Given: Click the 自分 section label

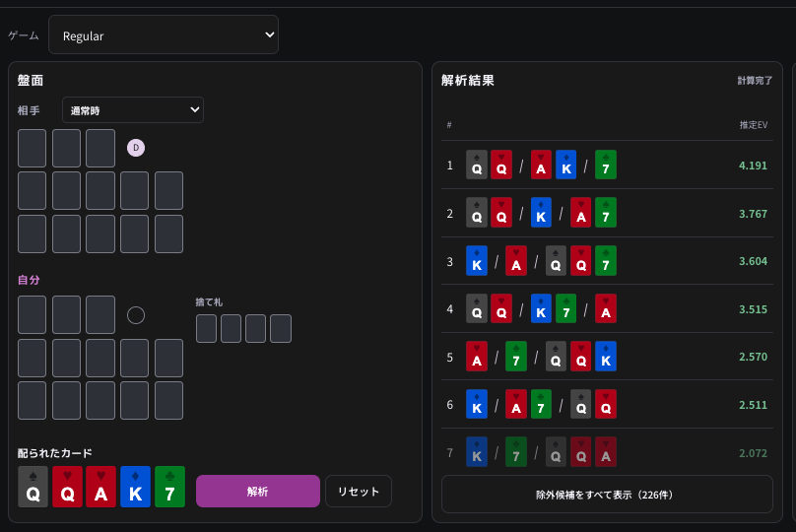Looking at the screenshot, I should pos(29,280).
